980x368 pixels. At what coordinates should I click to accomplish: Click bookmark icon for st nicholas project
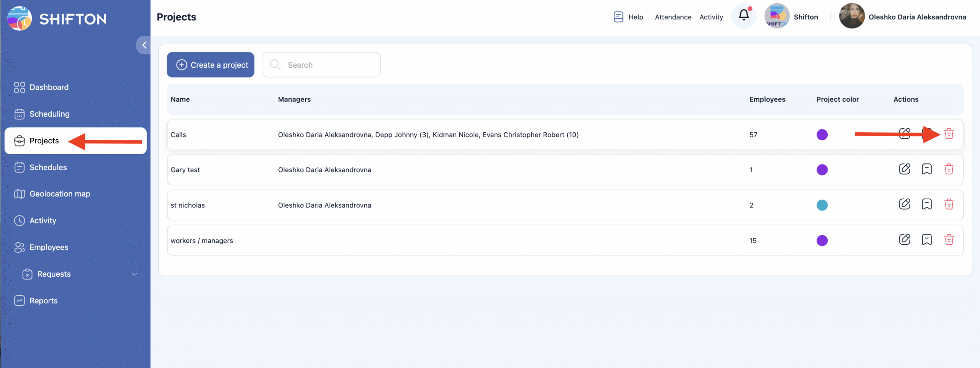pyautogui.click(x=926, y=204)
